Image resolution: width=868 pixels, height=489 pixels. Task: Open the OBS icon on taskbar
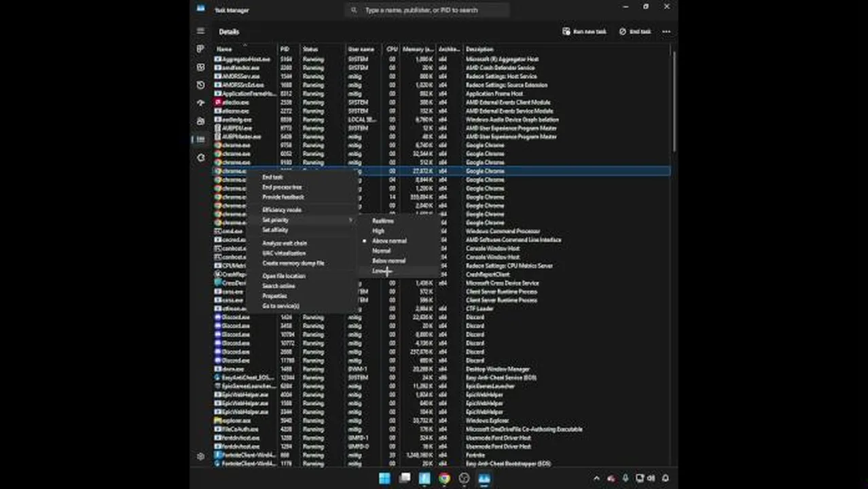tap(464, 478)
